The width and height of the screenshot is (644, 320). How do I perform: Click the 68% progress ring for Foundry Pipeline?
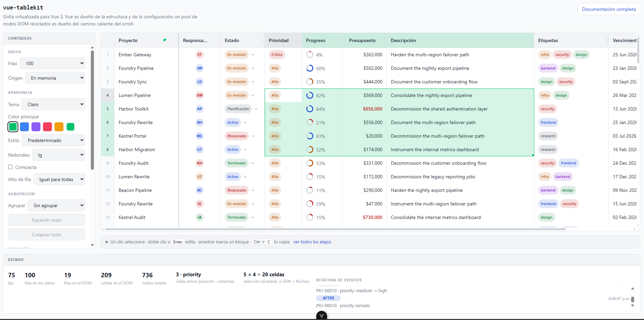click(310, 68)
